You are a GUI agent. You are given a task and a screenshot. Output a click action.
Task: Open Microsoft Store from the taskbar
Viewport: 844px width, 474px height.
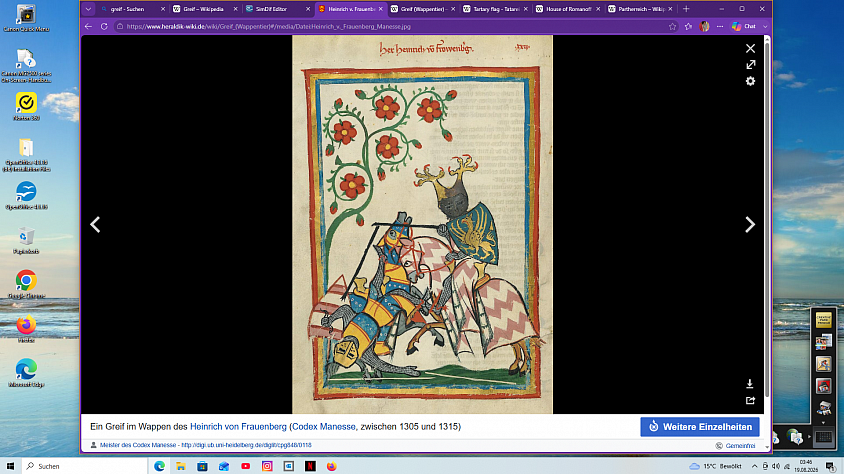pyautogui.click(x=202, y=466)
